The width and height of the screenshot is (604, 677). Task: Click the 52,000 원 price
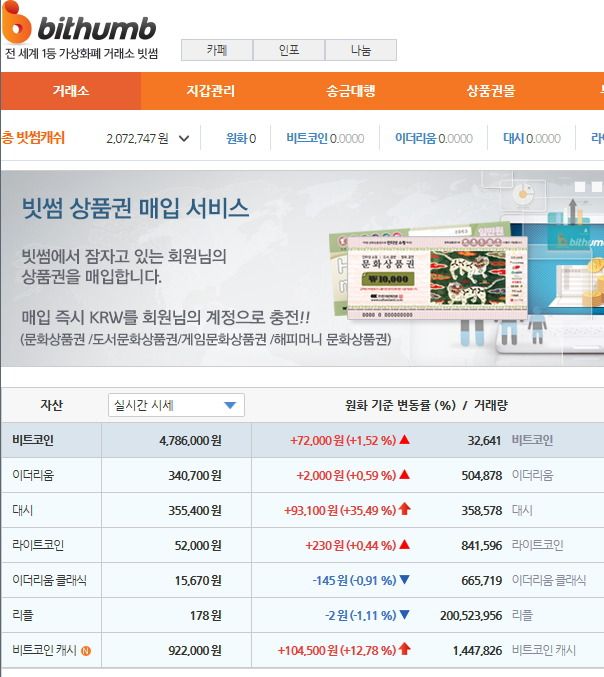click(198, 545)
